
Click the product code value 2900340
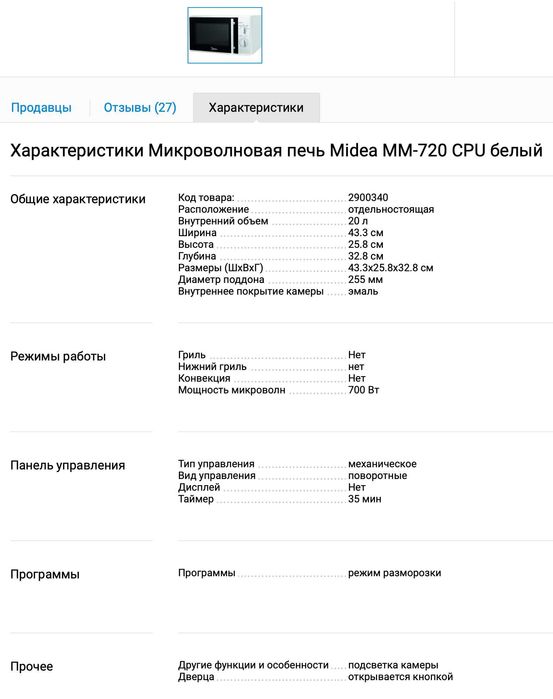[368, 197]
